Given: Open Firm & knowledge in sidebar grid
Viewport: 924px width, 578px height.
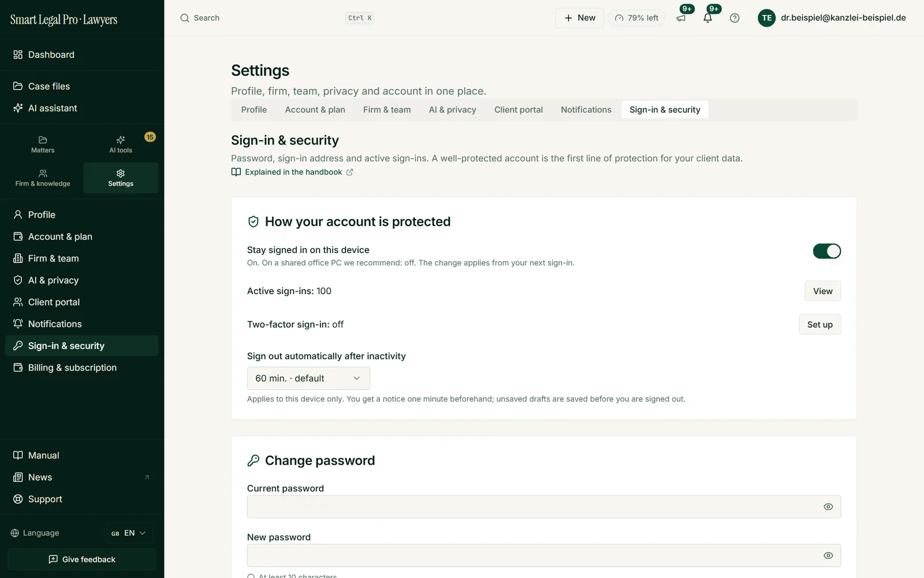Looking at the screenshot, I should pyautogui.click(x=43, y=178).
